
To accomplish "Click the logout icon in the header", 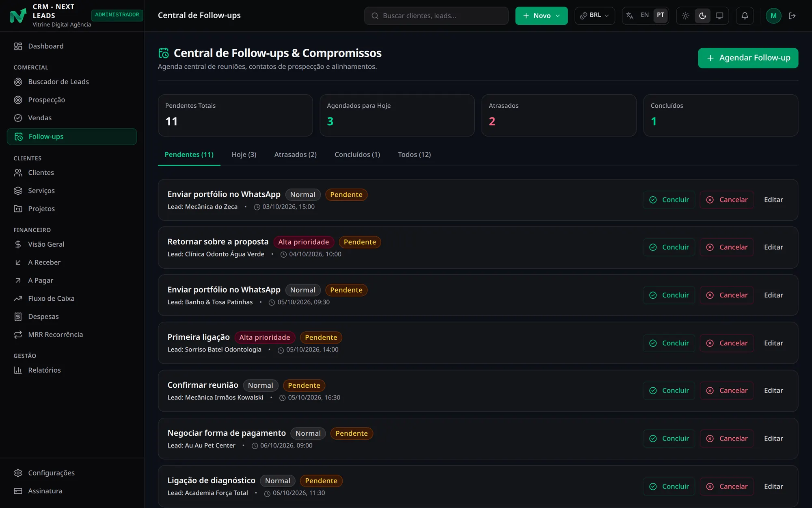I will click(792, 16).
